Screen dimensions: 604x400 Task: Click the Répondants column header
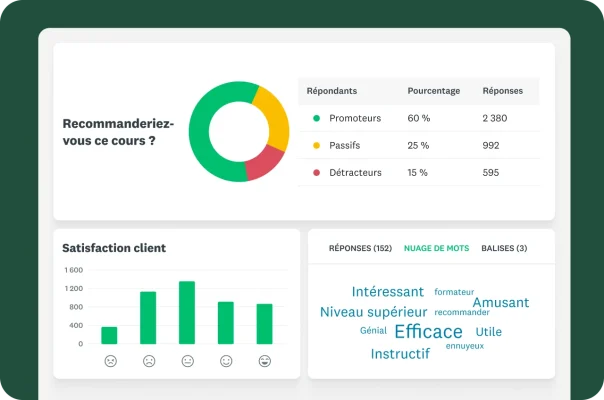[x=332, y=91]
